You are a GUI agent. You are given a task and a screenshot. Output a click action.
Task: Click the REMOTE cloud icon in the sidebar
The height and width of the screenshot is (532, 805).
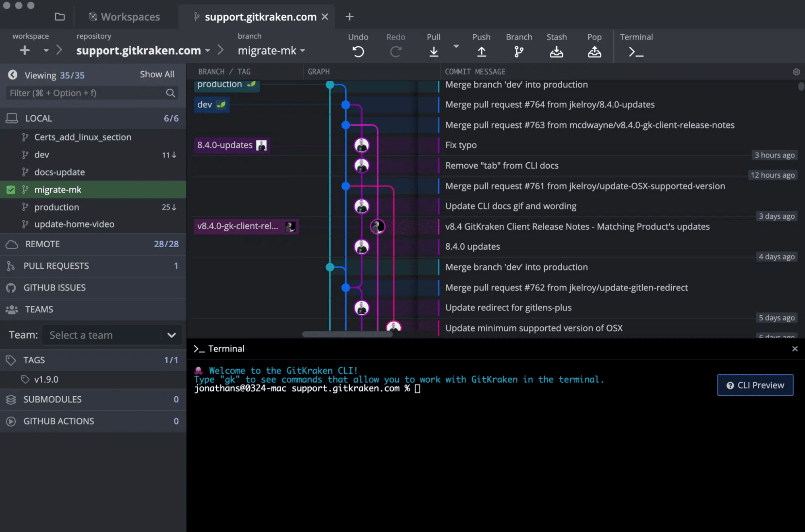[x=12, y=244]
